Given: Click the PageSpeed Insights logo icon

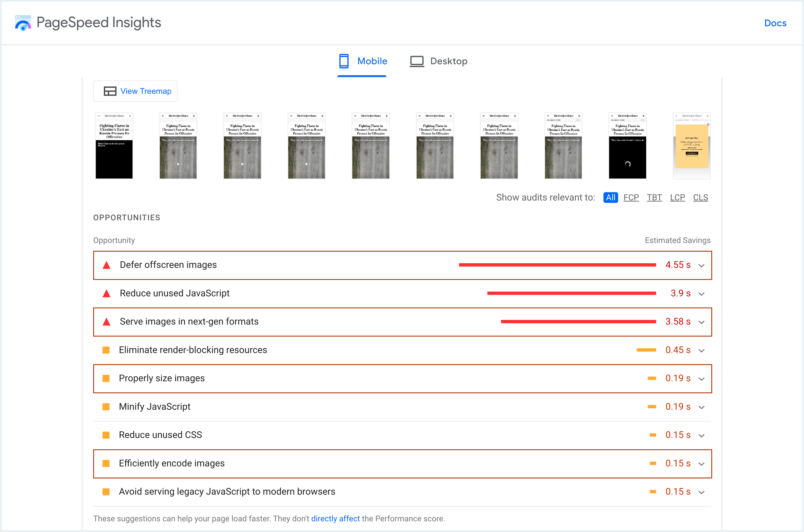Looking at the screenshot, I should pos(23,23).
